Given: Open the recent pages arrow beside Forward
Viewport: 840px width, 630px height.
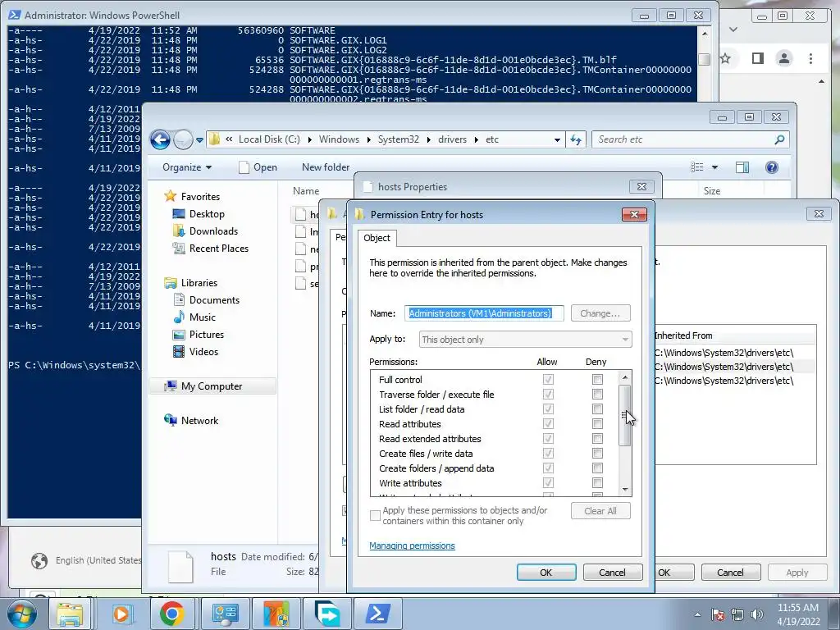Looking at the screenshot, I should click(200, 139).
